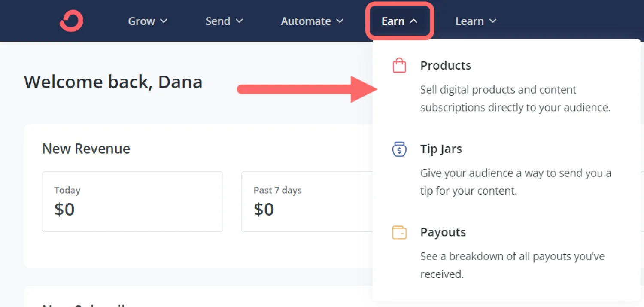This screenshot has width=644, height=307.
Task: Click the Earn menu label
Action: tap(393, 21)
